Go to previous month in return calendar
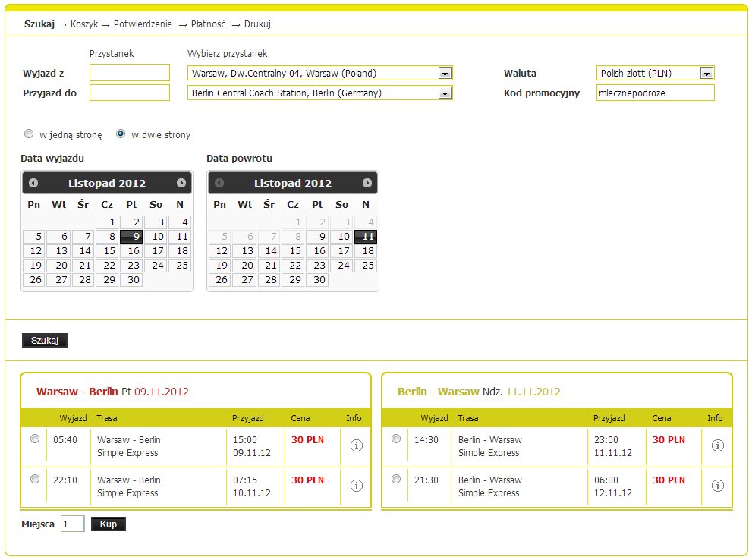The height and width of the screenshot is (560, 752). pyautogui.click(x=219, y=183)
